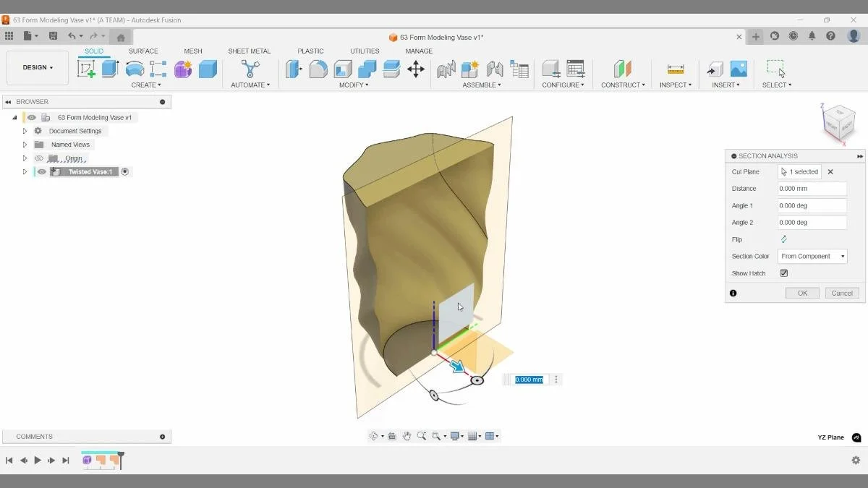868x488 pixels.
Task: Switch to the SURFACE tab
Action: (x=143, y=51)
